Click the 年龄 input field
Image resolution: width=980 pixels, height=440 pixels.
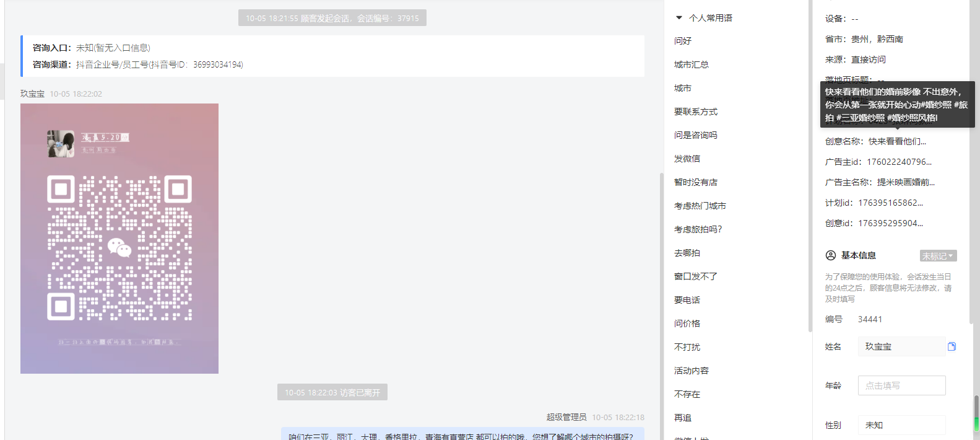coord(901,385)
